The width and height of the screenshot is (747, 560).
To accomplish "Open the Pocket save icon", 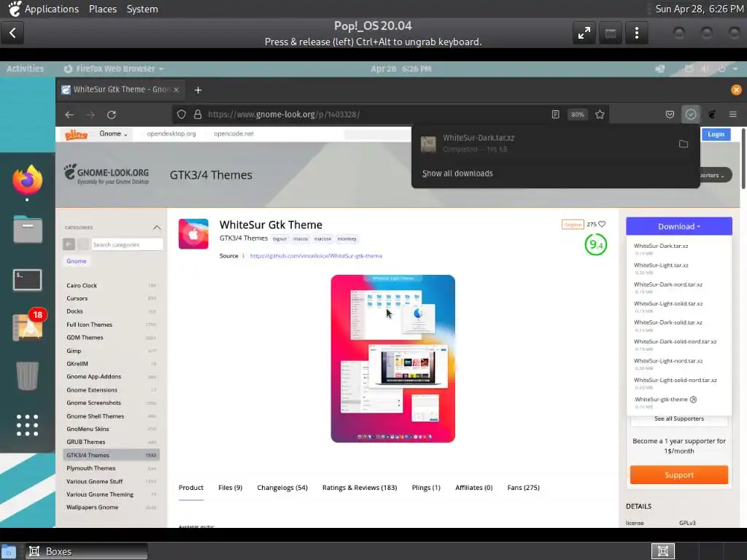I will (670, 114).
